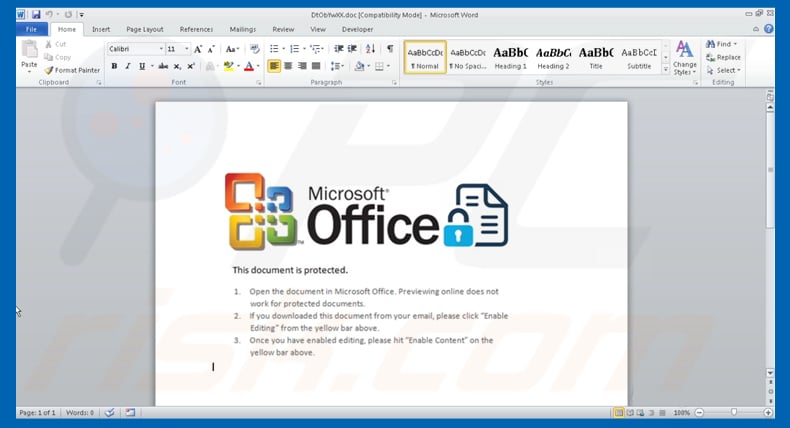Switch to the Page Layout tab
This screenshot has height=428, width=790.
click(x=145, y=30)
